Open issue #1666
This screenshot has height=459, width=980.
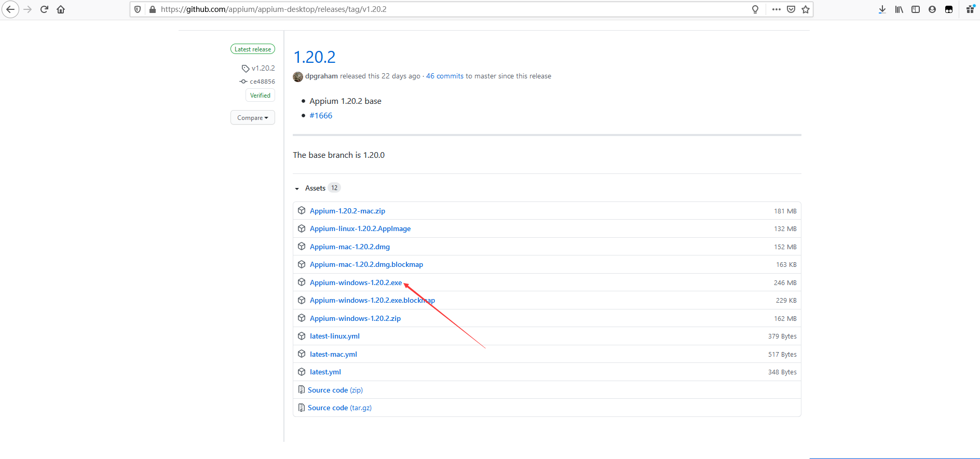click(321, 116)
